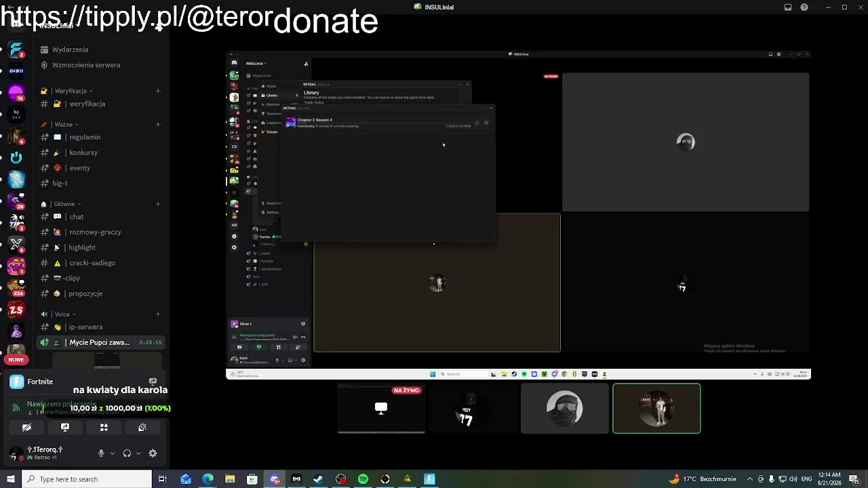The height and width of the screenshot is (488, 868).
Task: Switch to the chat channel
Action: 102,217
